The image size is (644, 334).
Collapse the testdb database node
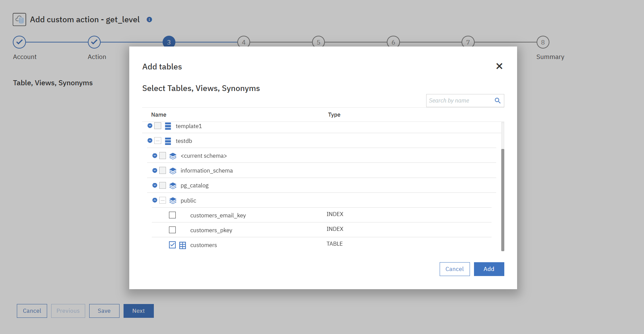[x=150, y=141]
